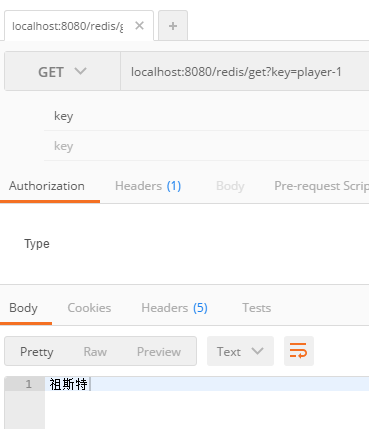The image size is (369, 429).
Task: Select the request Body tab
Action: tap(230, 186)
